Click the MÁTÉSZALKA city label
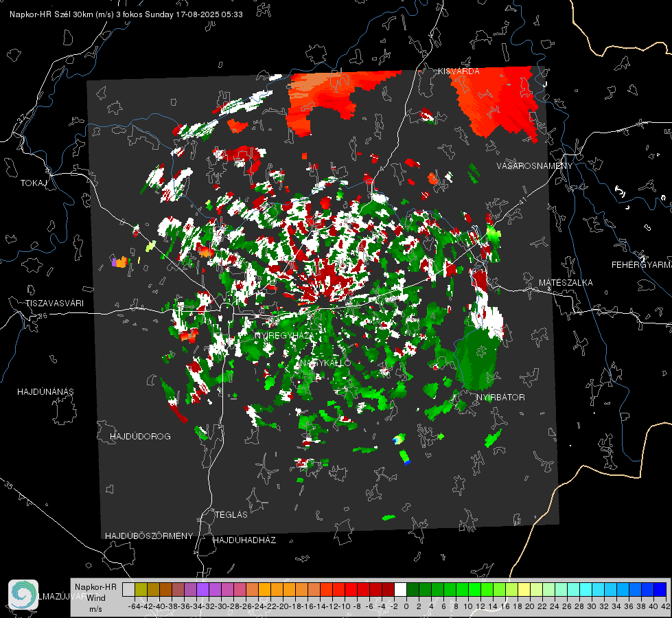672x618 pixels. pyautogui.click(x=566, y=283)
